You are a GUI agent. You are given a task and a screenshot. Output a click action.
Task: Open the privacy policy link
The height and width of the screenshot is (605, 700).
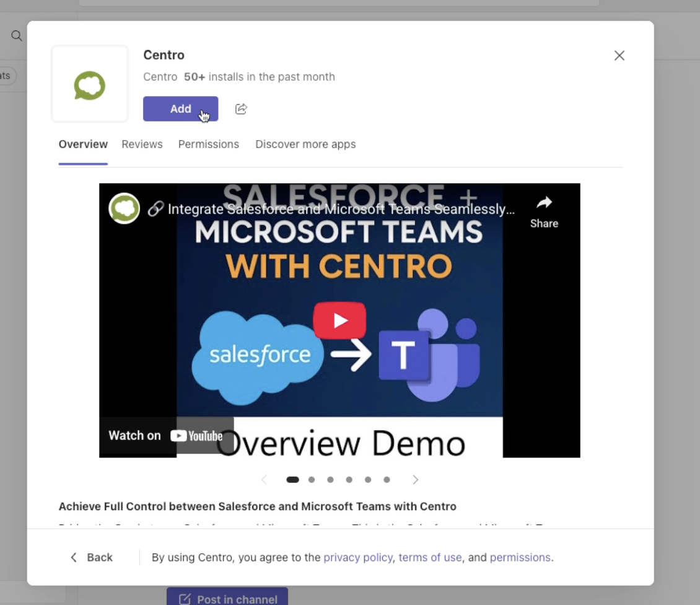pos(357,557)
